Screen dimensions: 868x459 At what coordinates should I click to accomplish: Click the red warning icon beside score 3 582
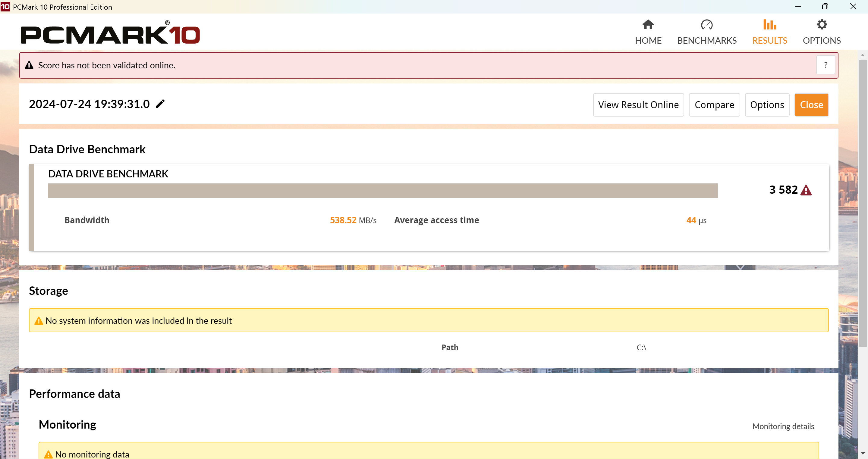point(806,190)
